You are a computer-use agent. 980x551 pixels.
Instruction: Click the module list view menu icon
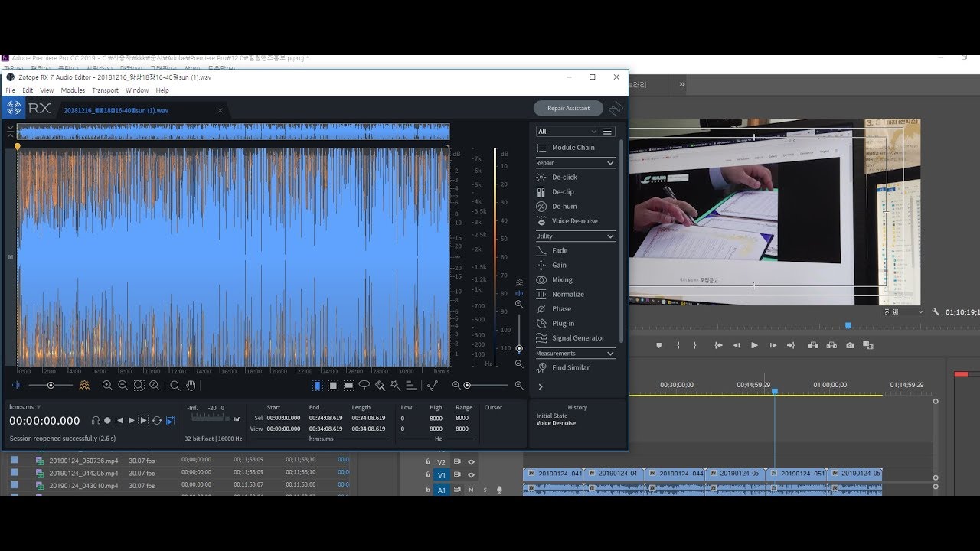(608, 131)
